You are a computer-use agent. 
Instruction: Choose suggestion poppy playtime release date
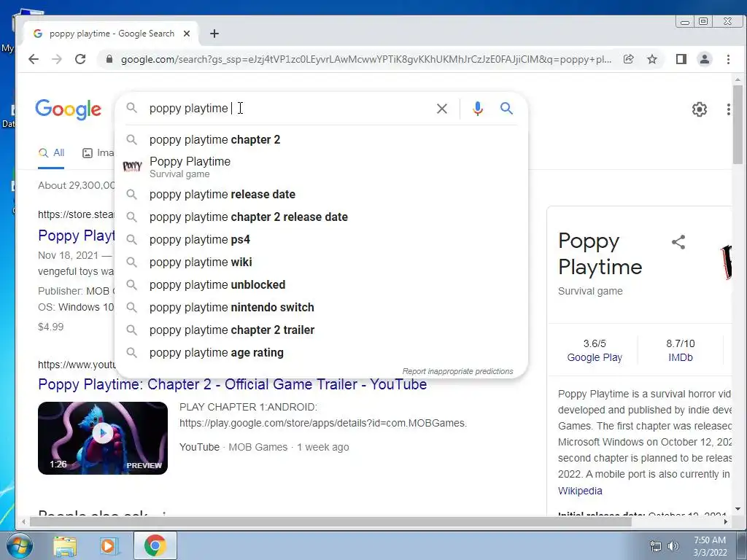322,194
